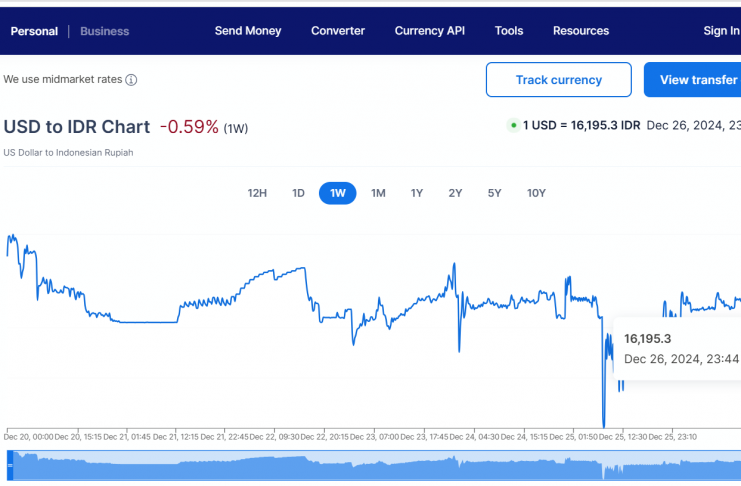Click the Sign In link
This screenshot has height=486, width=741.
pyautogui.click(x=720, y=31)
